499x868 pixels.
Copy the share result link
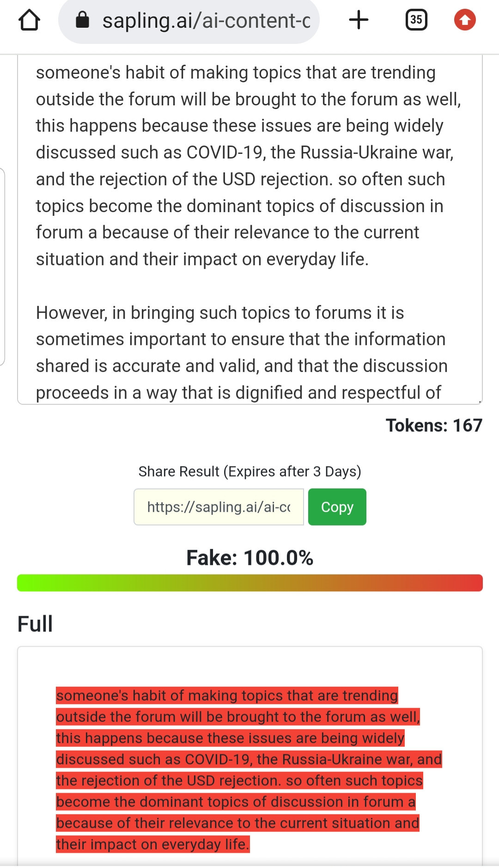tap(337, 507)
